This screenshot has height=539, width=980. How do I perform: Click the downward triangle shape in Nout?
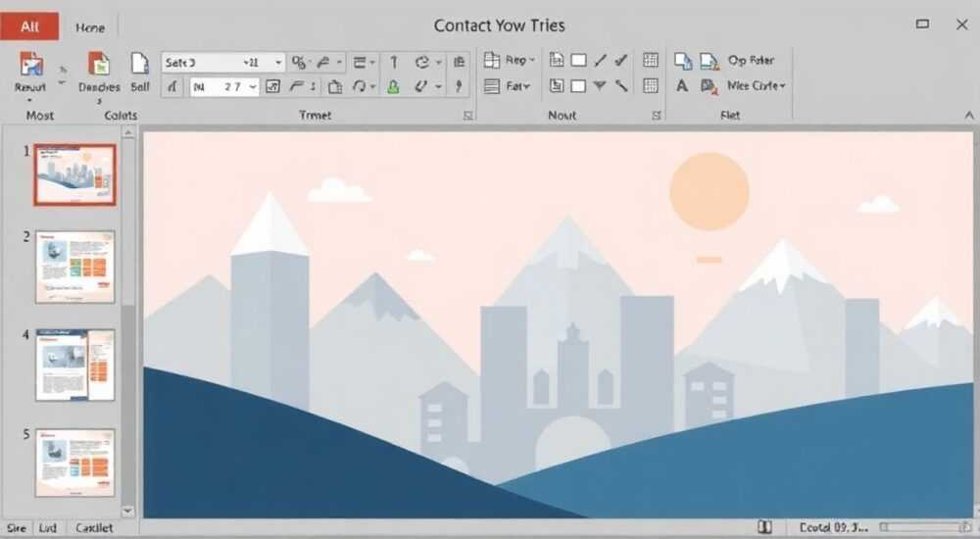[600, 86]
